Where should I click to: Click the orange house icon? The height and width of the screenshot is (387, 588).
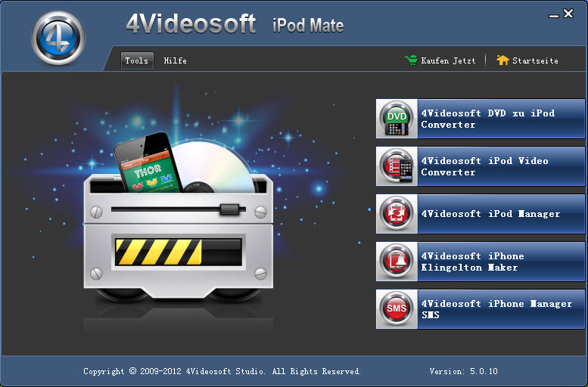pyautogui.click(x=502, y=60)
